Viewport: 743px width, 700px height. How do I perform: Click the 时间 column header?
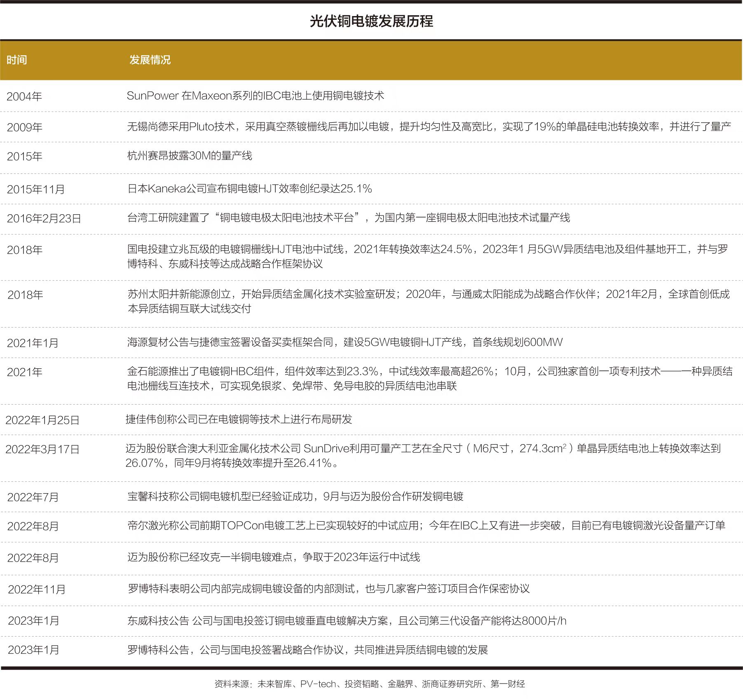point(17,60)
